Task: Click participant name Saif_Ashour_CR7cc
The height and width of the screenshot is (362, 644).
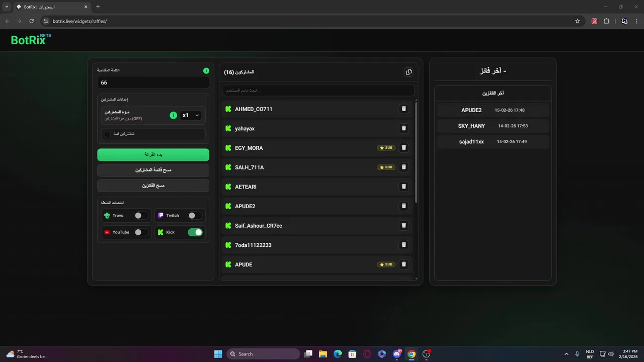Action: pos(259,226)
